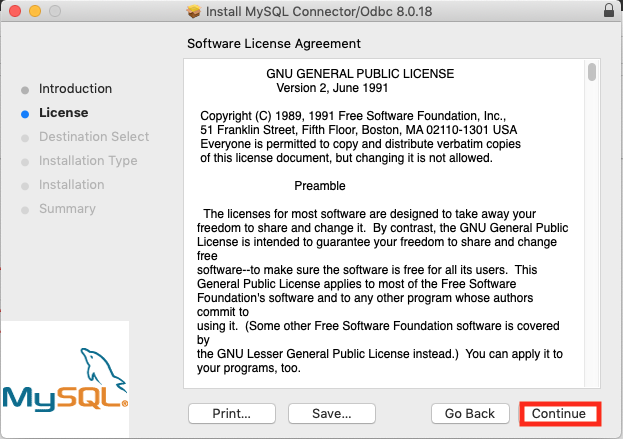This screenshot has width=623, height=439.
Task: Click the gray bullet beside Introduction
Action: point(25,90)
